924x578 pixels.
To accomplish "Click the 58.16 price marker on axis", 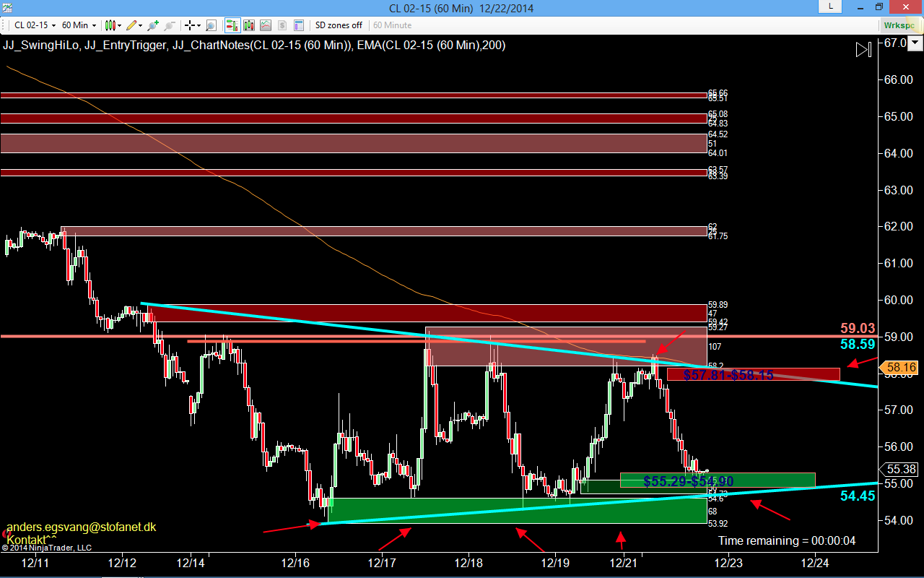I will pyautogui.click(x=899, y=368).
